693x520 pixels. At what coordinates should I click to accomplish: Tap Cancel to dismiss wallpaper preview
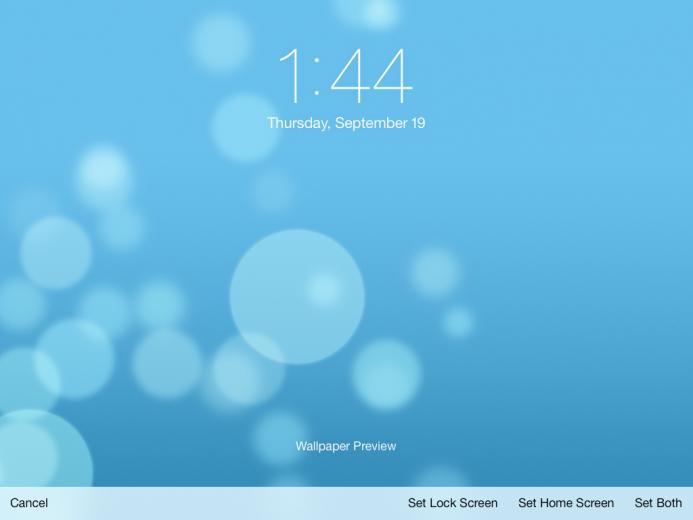29,503
